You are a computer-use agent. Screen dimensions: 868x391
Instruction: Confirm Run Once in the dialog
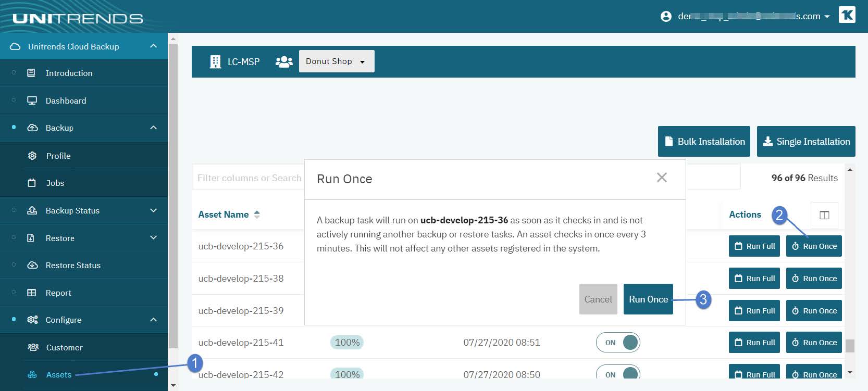tap(648, 299)
